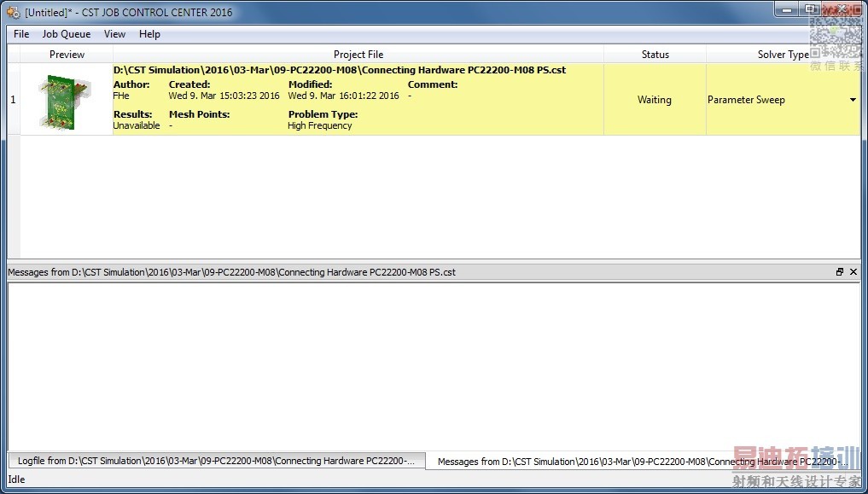Image resolution: width=868 pixels, height=494 pixels.
Task: Click the Problem Type value High Frequency
Action: click(320, 125)
